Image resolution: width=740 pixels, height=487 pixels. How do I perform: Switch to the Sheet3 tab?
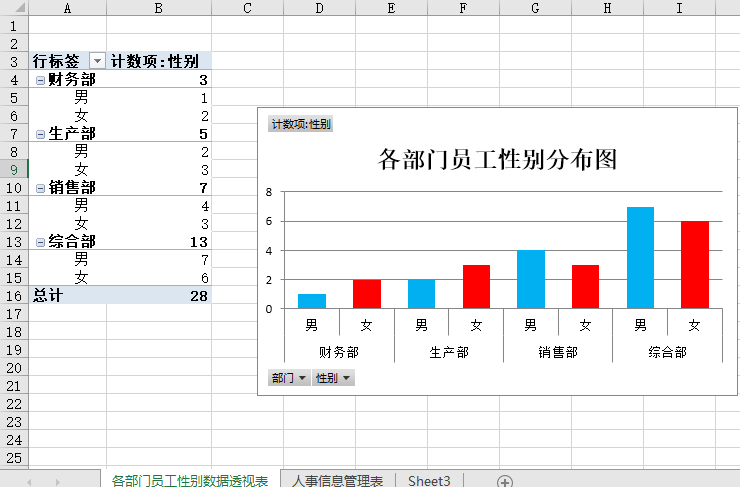pos(429,481)
